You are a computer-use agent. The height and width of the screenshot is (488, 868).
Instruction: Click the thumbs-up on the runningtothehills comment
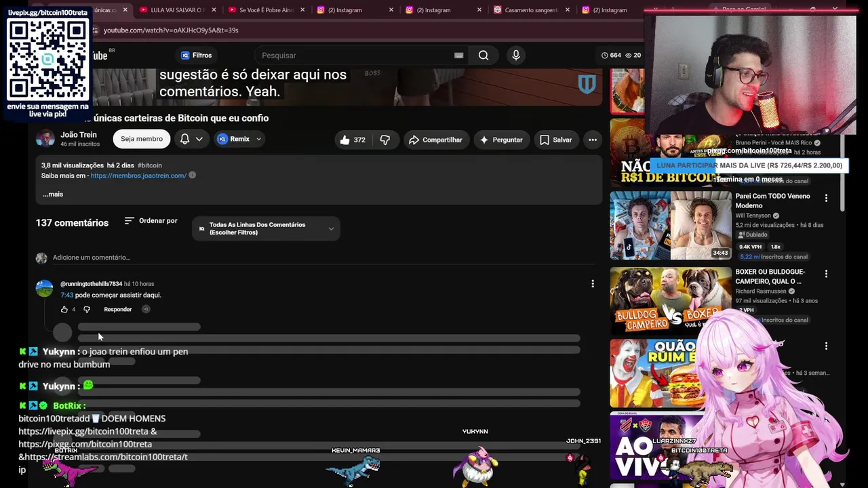64,310
